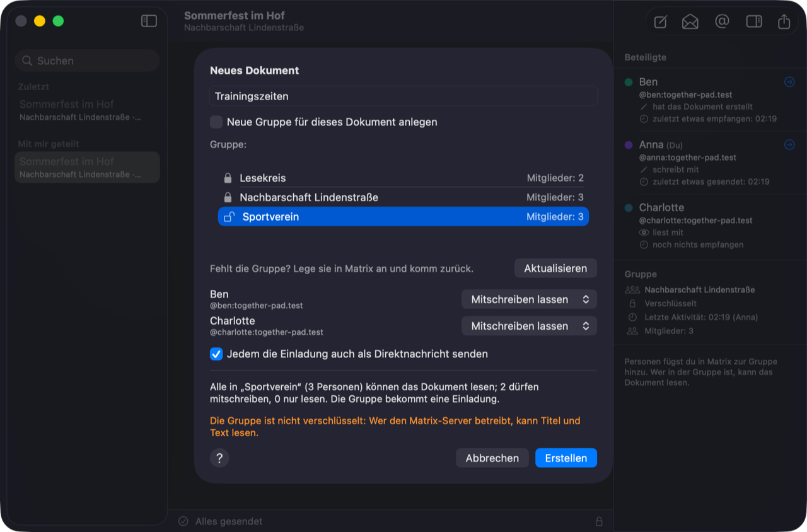Click the Beteiligte heading
807x532 pixels.
coord(645,57)
